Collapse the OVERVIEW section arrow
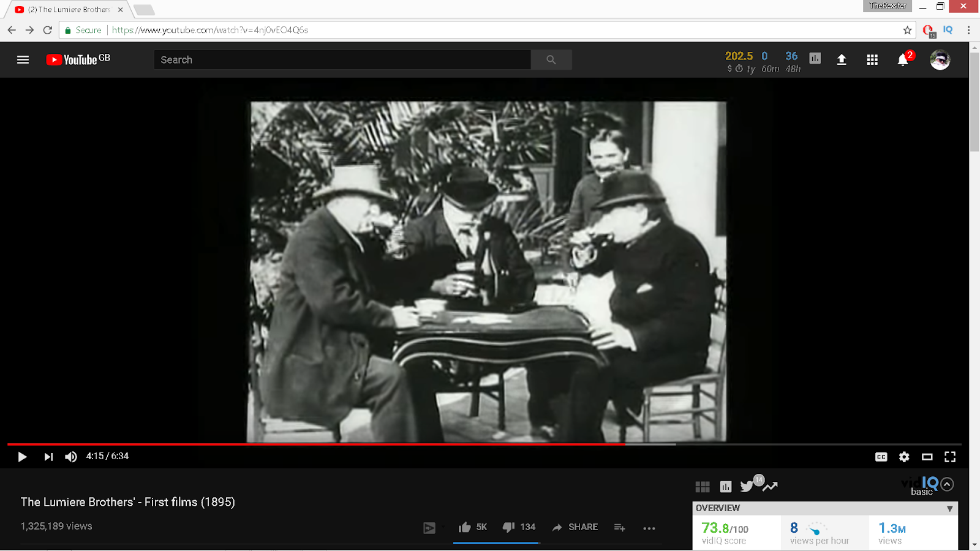This screenshot has height=551, width=980. pos(949,509)
